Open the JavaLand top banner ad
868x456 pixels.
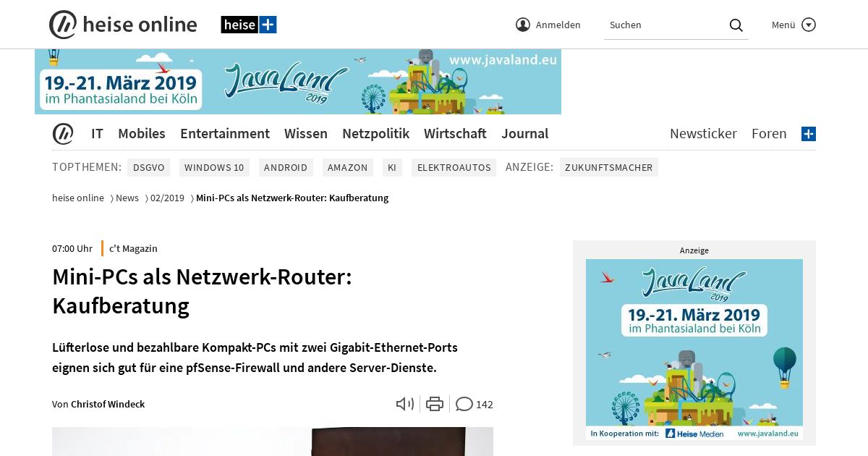(298, 82)
